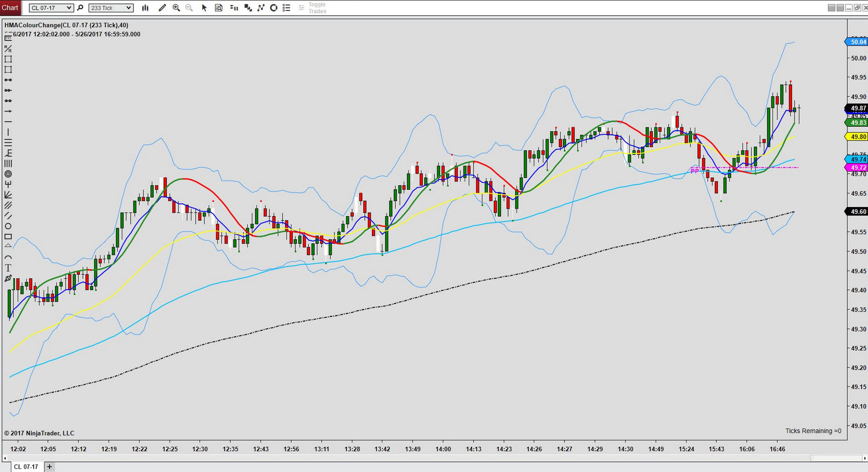This screenshot has height=472, width=868.
Task: Open the bar type chart style icon
Action: point(145,8)
